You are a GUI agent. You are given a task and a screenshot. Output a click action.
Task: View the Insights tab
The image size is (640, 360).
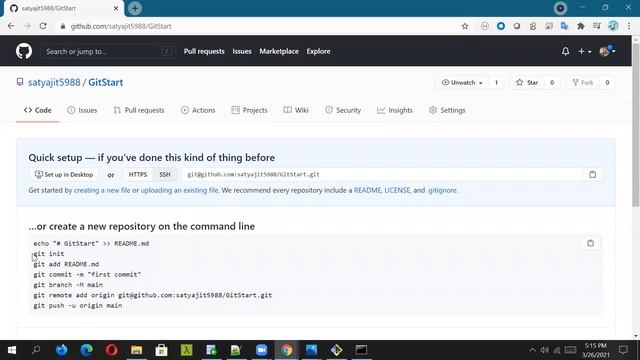[395, 110]
